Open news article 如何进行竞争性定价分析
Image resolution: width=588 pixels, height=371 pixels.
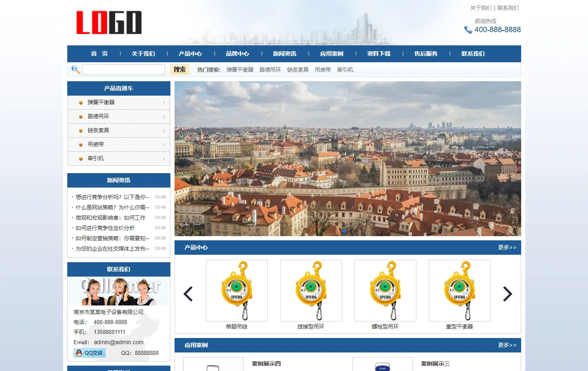point(105,228)
